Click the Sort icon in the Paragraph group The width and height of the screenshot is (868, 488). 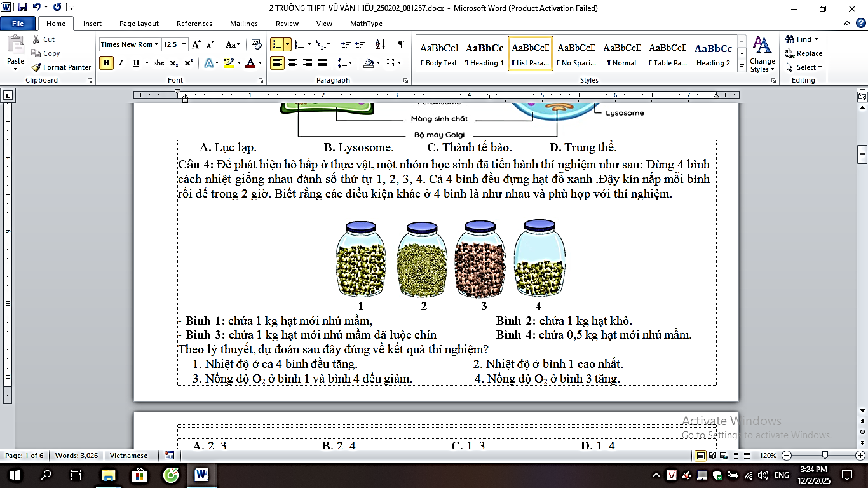pyautogui.click(x=380, y=44)
